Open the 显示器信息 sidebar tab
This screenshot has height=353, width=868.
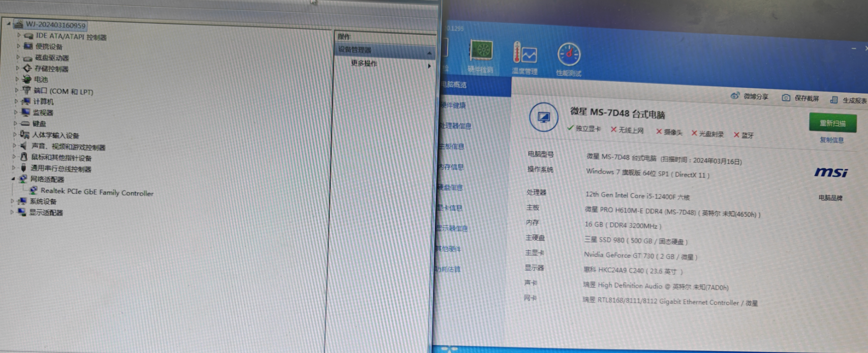coord(451,228)
